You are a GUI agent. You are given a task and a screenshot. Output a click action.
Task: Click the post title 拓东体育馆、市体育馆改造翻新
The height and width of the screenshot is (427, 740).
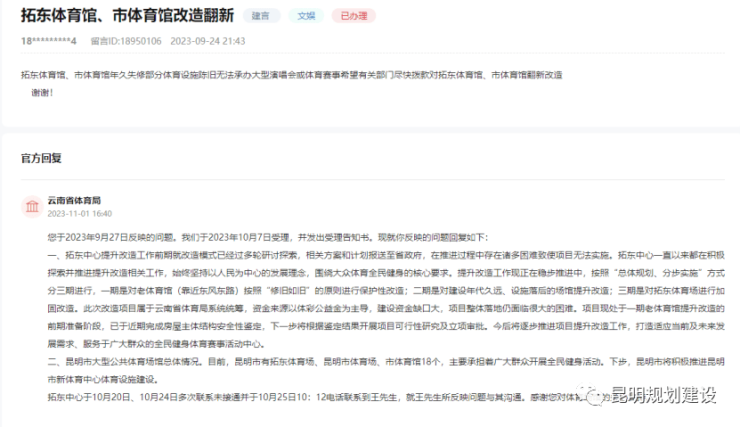(127, 15)
